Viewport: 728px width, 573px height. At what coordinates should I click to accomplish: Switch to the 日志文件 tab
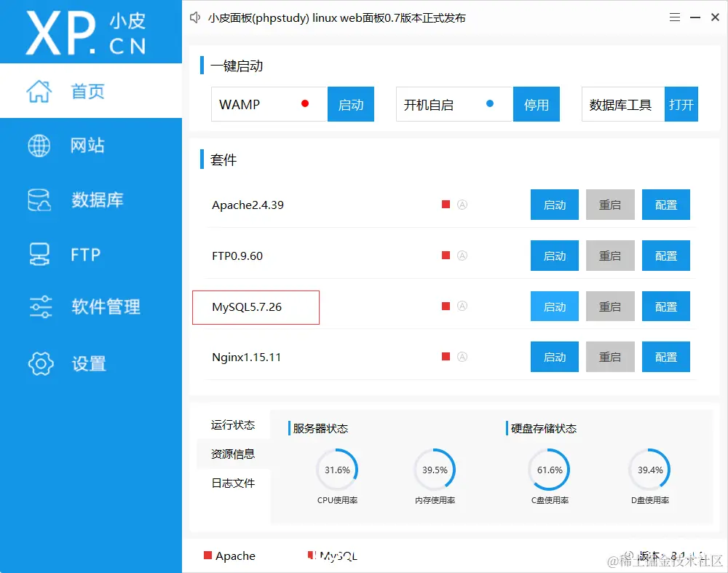(233, 483)
